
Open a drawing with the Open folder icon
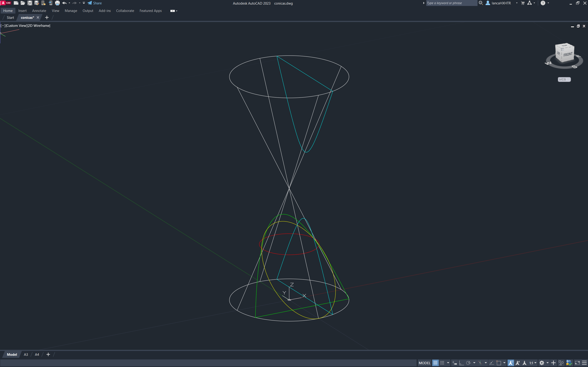point(23,3)
